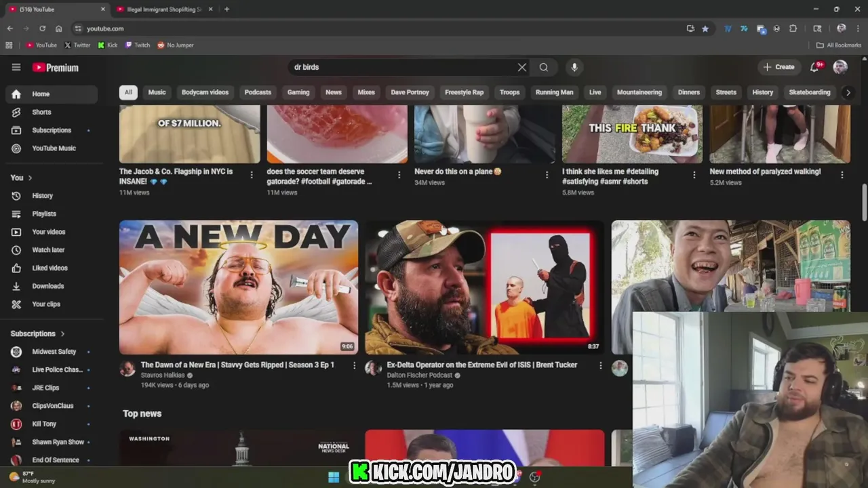
Task: Select the Mountaineering chip
Action: (639, 92)
